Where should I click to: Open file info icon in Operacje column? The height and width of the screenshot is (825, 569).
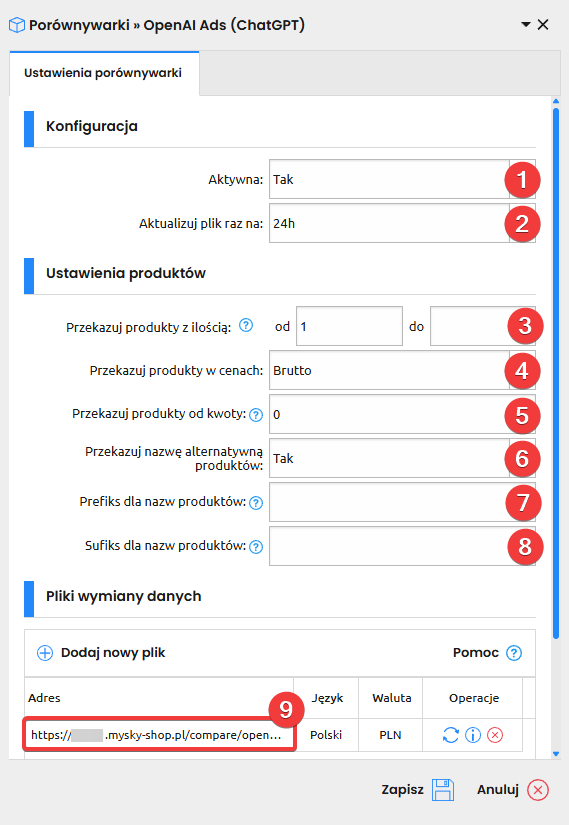click(x=473, y=735)
